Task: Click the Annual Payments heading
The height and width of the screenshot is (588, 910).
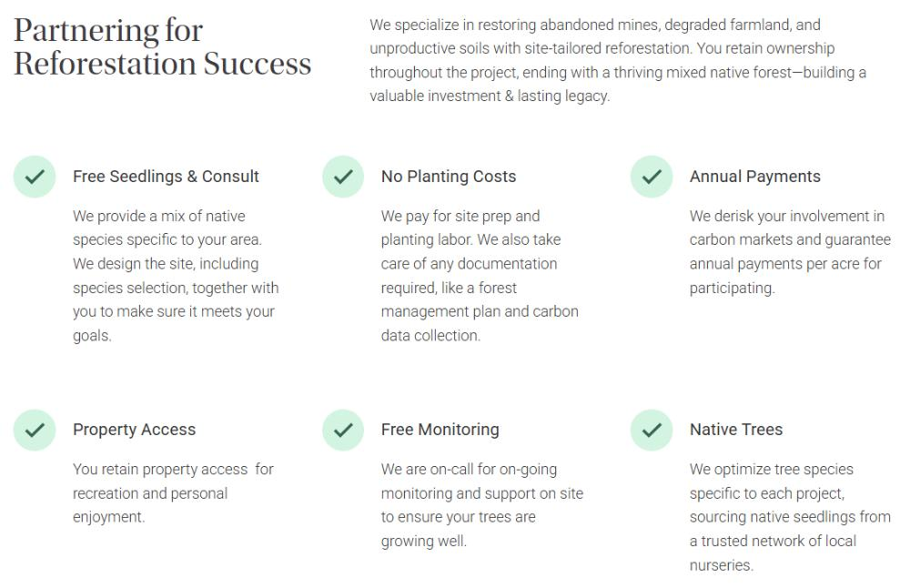Action: (x=755, y=177)
